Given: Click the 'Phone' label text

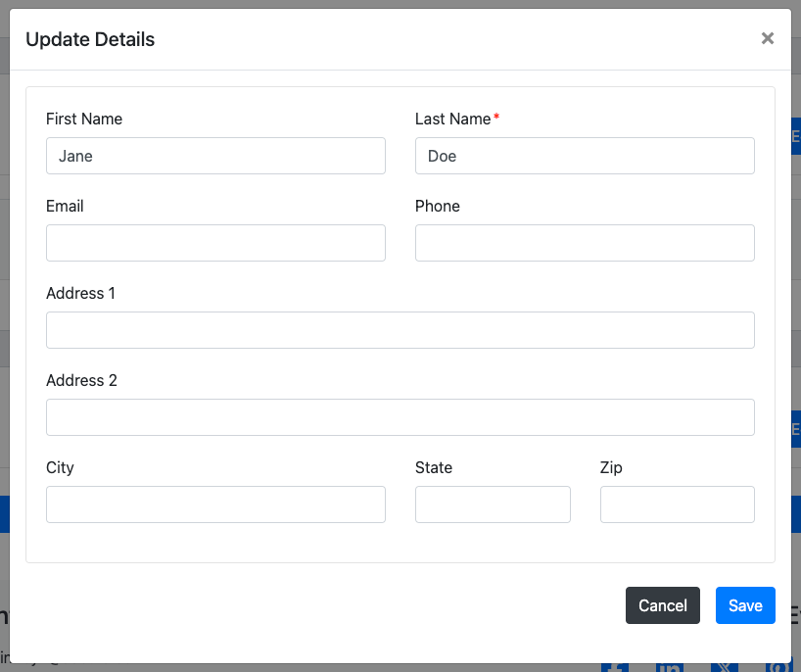Looking at the screenshot, I should click(438, 206).
